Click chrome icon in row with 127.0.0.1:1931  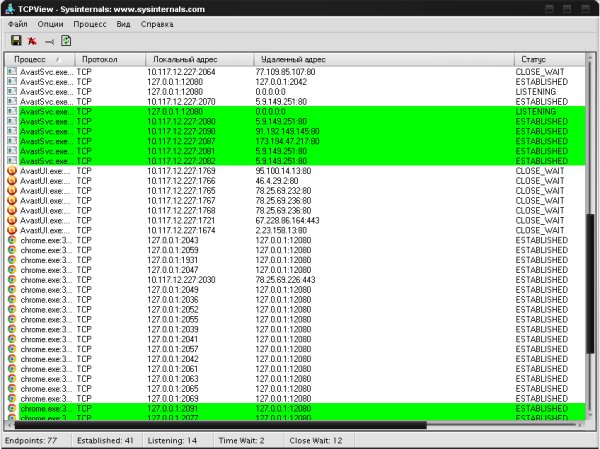coord(12,260)
